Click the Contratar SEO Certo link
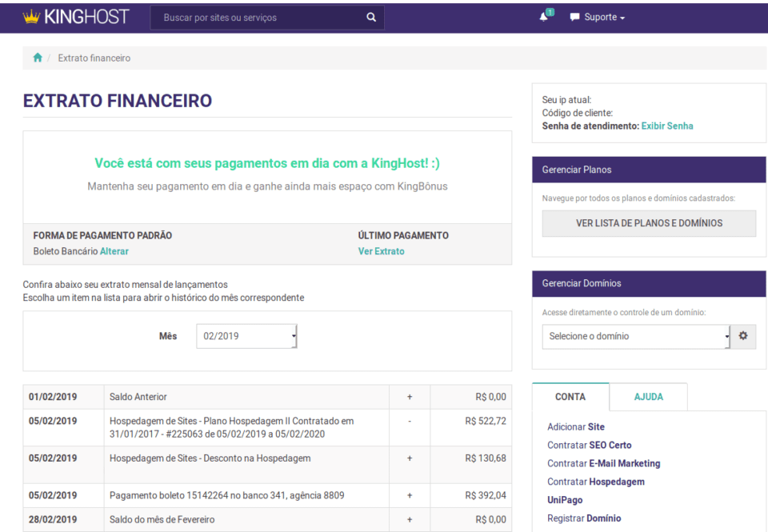Viewport: 768px width, 532px height. pyautogui.click(x=590, y=445)
